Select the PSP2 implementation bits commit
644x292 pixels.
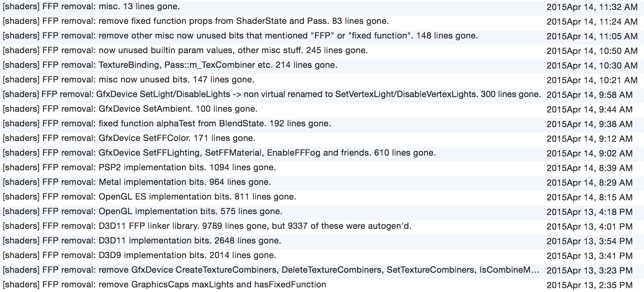[x=322, y=168]
